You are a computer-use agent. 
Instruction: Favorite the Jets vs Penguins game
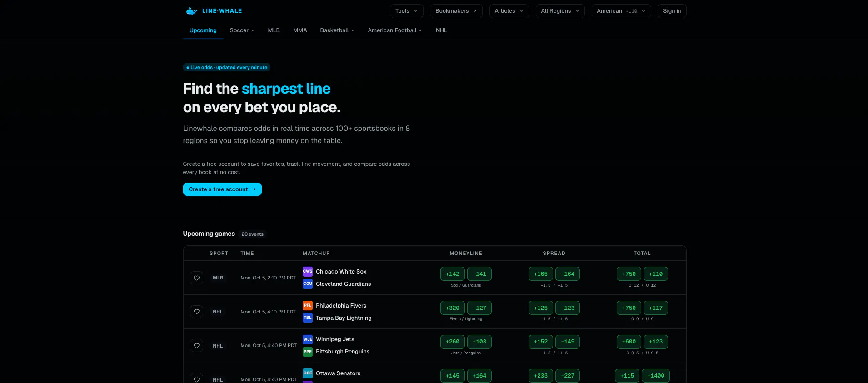coord(196,346)
